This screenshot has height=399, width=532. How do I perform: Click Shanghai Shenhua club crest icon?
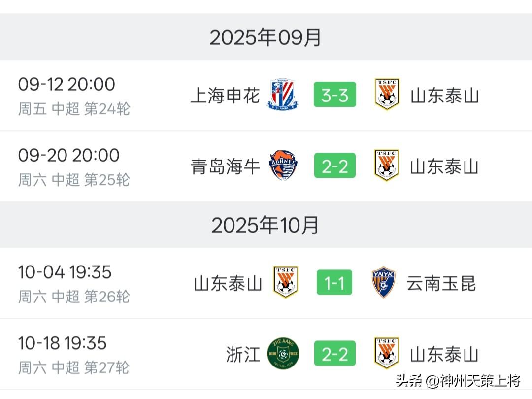[x=283, y=95]
